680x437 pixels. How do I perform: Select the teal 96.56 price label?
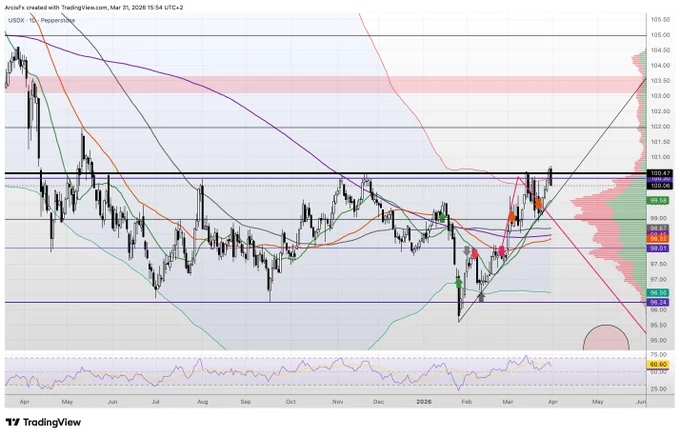[x=659, y=293]
